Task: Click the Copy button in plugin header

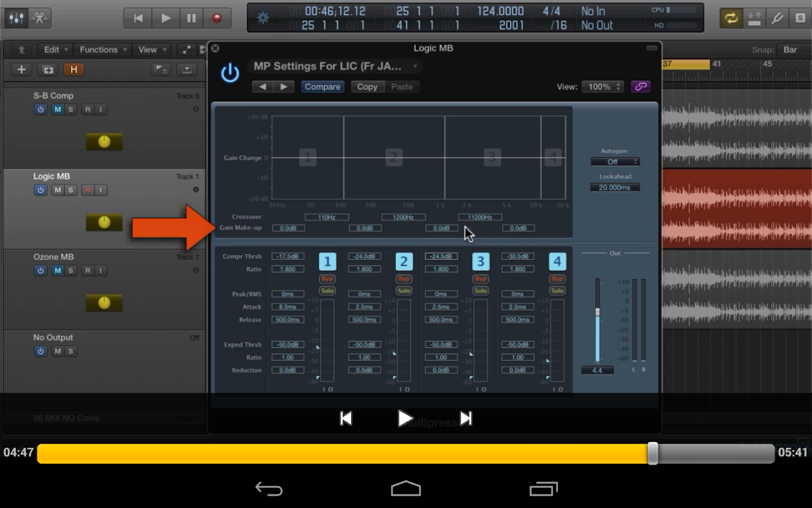Action: [367, 87]
